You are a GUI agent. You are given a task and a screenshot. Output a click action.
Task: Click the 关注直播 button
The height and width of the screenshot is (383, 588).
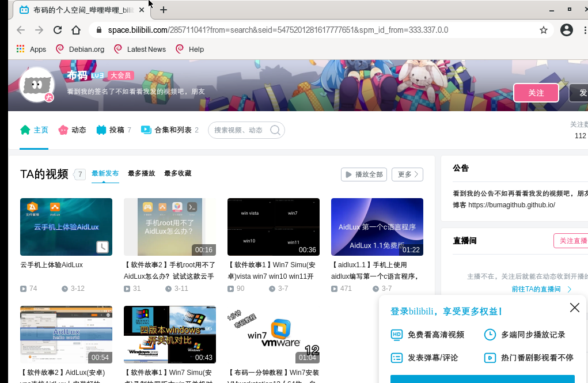[571, 241]
